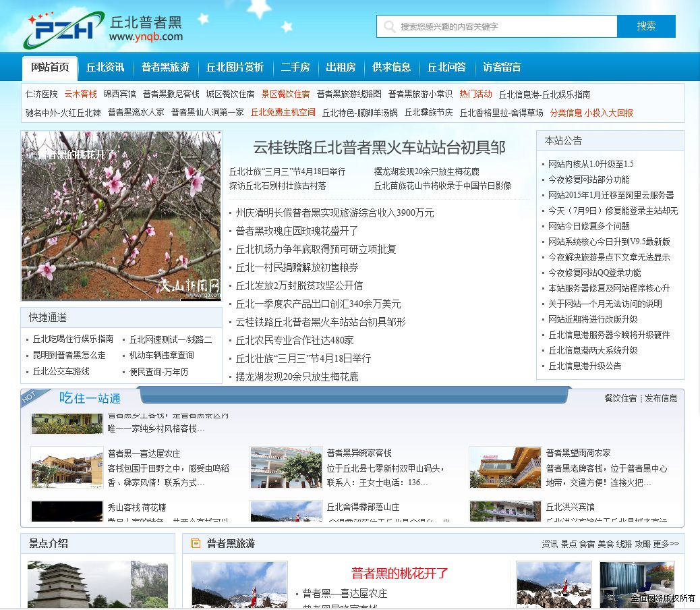The image size is (700, 610).
Task: Open headline 云桂铁路丘北普者黑火车站站台初具邹
Action: click(x=379, y=147)
